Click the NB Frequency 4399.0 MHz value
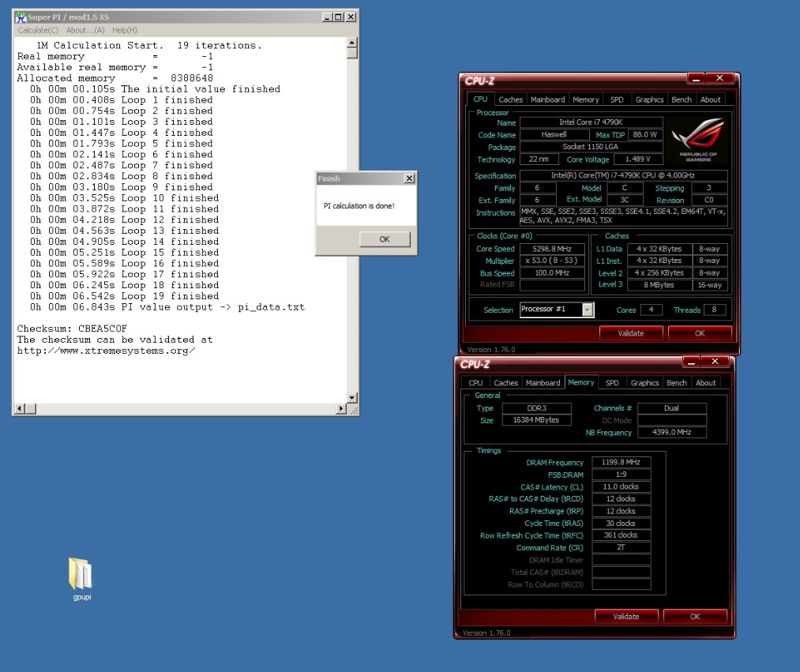800x672 pixels. click(x=671, y=432)
